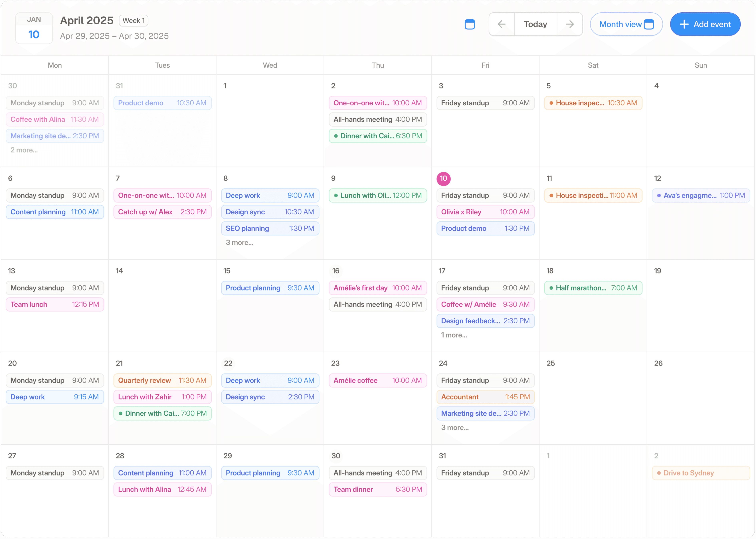Click the orange dot beside House inspection April 5

(x=551, y=103)
